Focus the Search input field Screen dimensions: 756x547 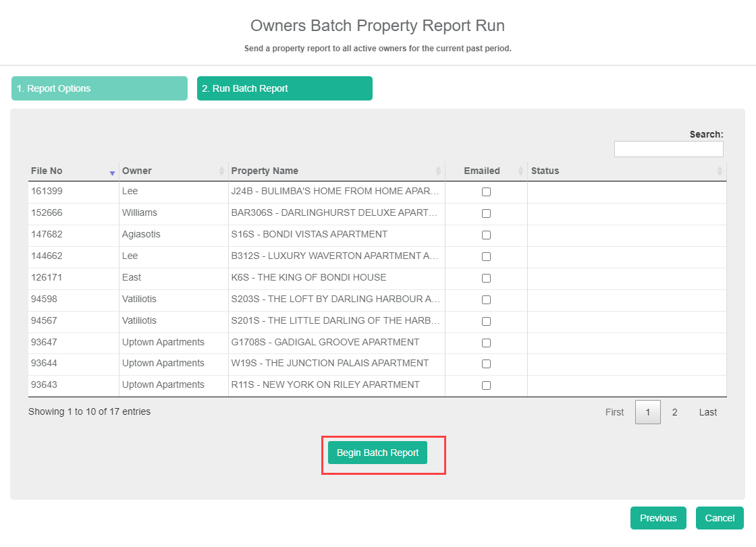[x=668, y=149]
